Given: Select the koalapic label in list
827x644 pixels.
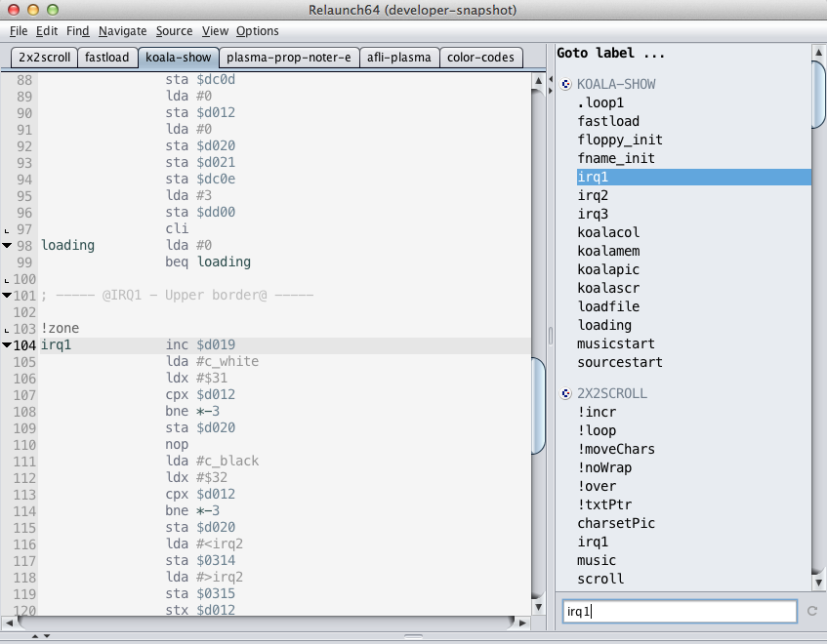Looking at the screenshot, I should [608, 269].
